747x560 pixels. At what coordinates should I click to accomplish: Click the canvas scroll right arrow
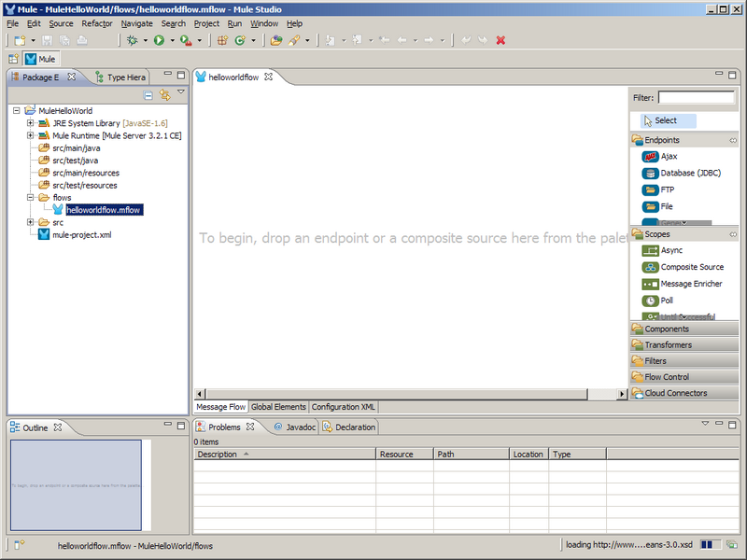[621, 394]
